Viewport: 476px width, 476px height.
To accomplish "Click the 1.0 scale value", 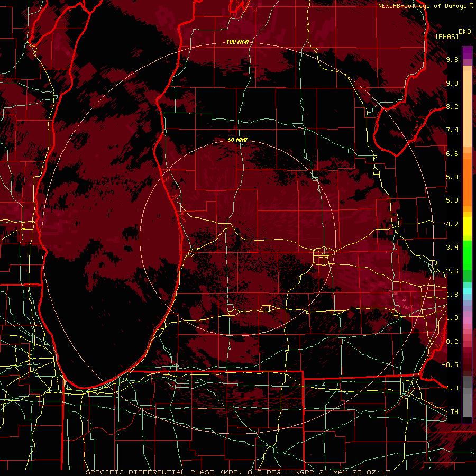I will [452, 318].
